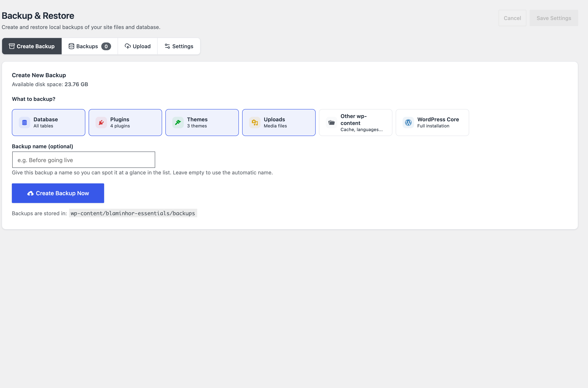The image size is (588, 388).
Task: Click the Create Backup Now button
Action: [x=58, y=193]
